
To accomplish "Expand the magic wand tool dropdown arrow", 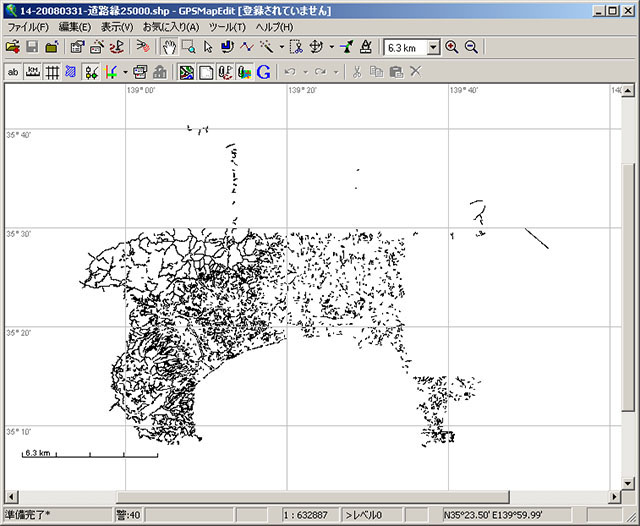I will tap(281, 47).
